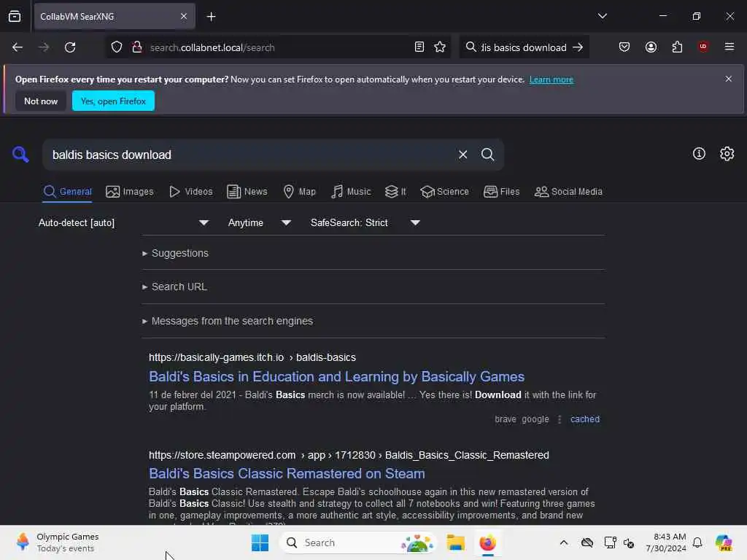Open the cached version of itch.io result
Image resolution: width=747 pixels, height=560 pixels.
click(585, 419)
